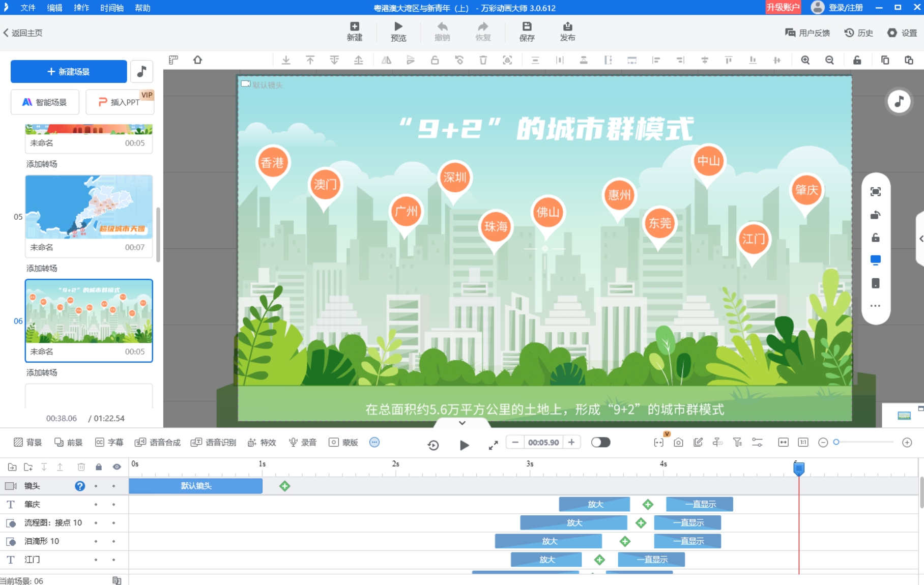Open the 操作 menu

point(81,8)
